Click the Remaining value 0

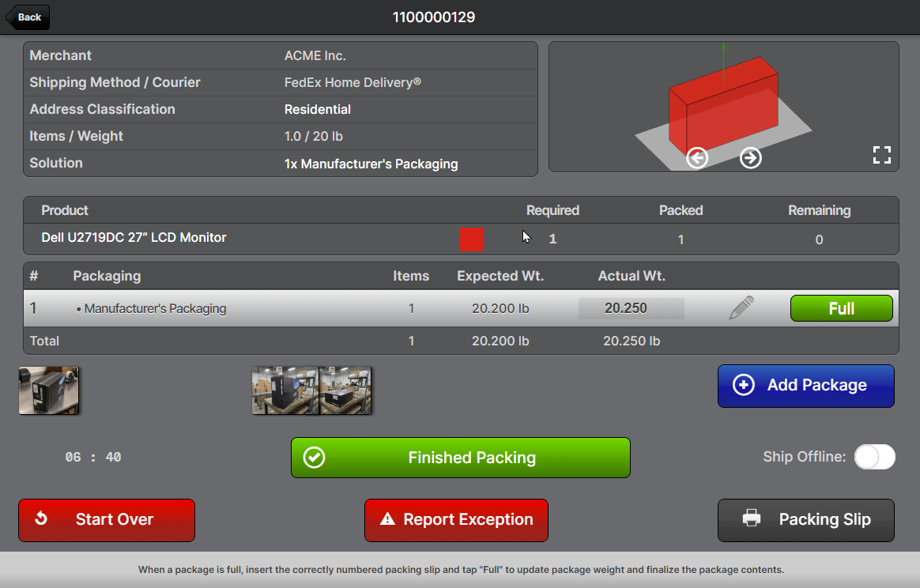[x=819, y=239]
